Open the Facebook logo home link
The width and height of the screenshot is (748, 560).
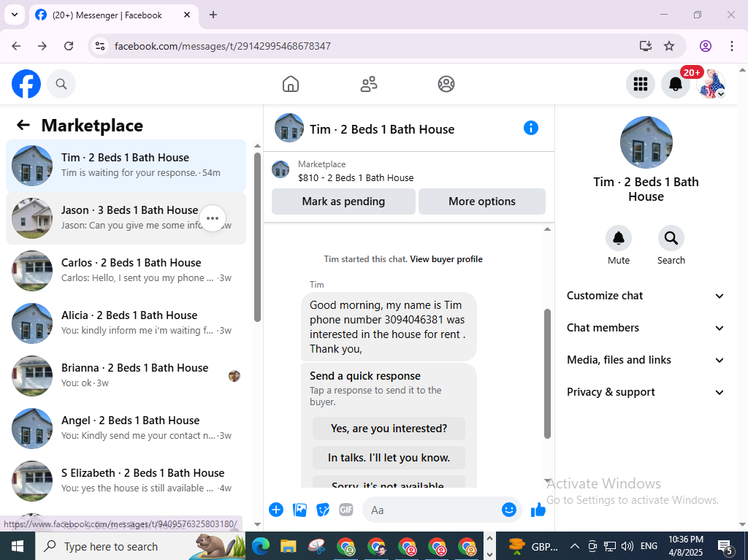pyautogui.click(x=26, y=84)
